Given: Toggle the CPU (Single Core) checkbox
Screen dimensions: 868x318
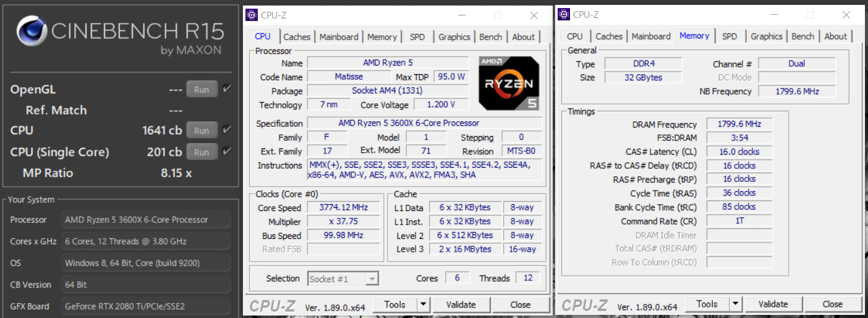Looking at the screenshot, I should pyautogui.click(x=227, y=152).
